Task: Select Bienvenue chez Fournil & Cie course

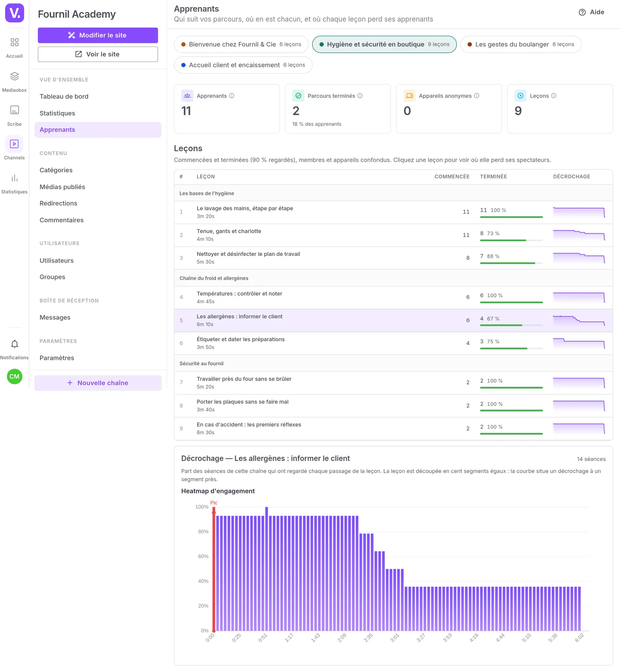Action: pos(241,44)
